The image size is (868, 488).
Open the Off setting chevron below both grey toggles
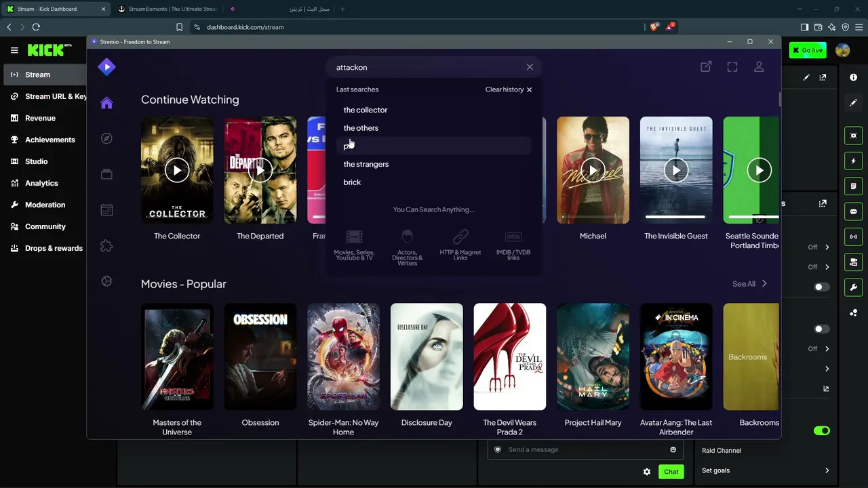827,349
